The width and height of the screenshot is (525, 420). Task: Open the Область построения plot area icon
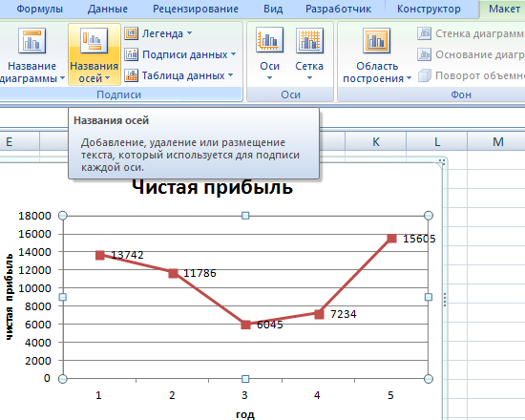coord(376,41)
